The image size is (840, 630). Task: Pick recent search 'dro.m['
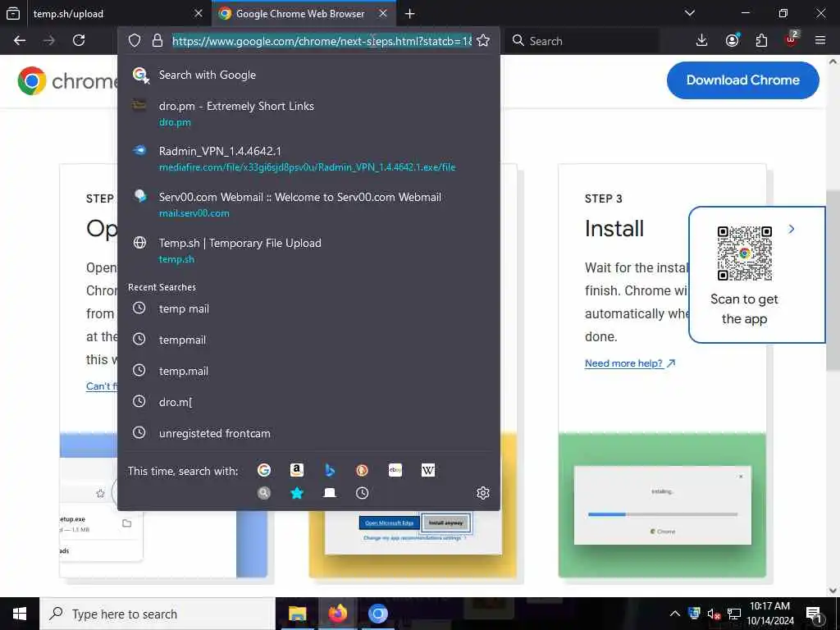point(308,402)
